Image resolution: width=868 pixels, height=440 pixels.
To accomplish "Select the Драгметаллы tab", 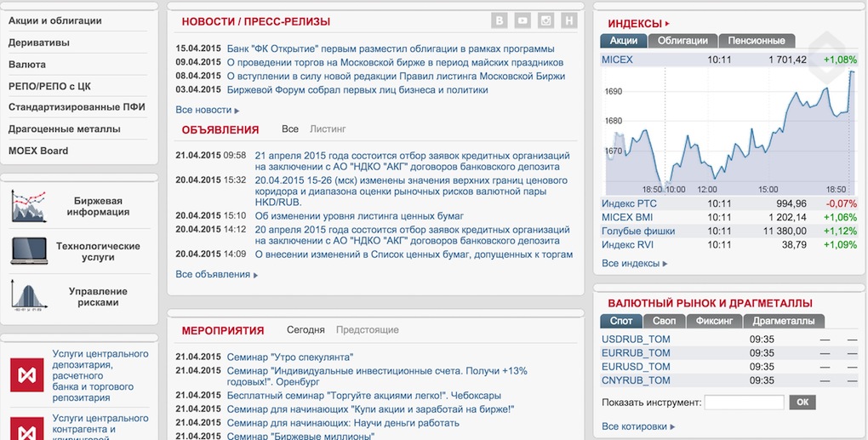I will (783, 321).
